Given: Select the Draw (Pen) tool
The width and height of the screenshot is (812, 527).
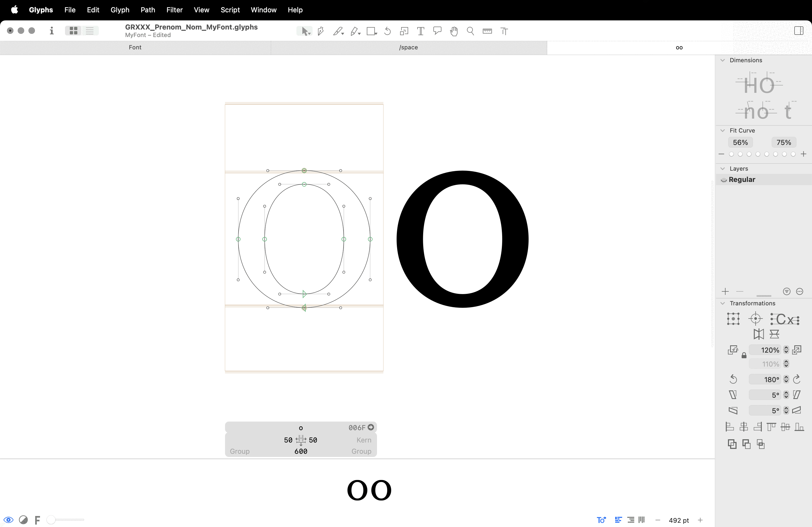Looking at the screenshot, I should click(x=320, y=31).
